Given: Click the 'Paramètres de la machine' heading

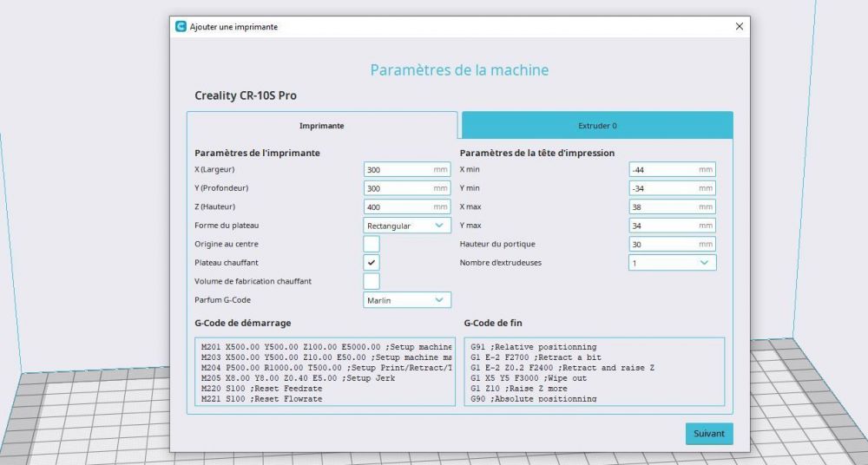Looking at the screenshot, I should click(x=459, y=70).
